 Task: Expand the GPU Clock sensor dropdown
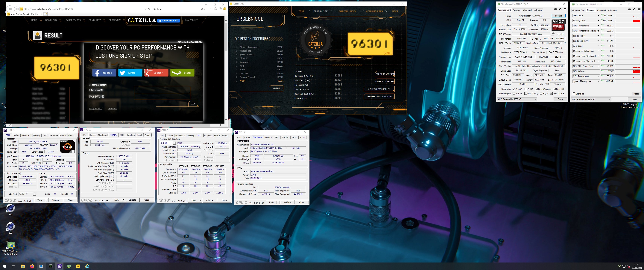pos(598,16)
